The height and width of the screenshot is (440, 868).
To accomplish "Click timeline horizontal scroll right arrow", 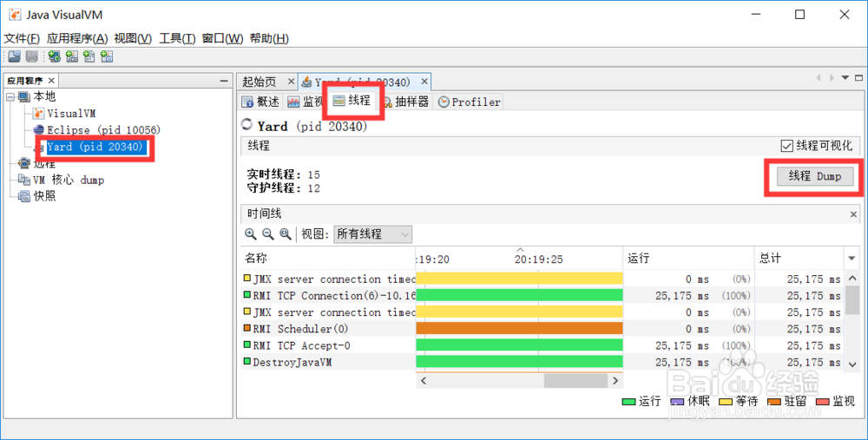I will coord(615,381).
